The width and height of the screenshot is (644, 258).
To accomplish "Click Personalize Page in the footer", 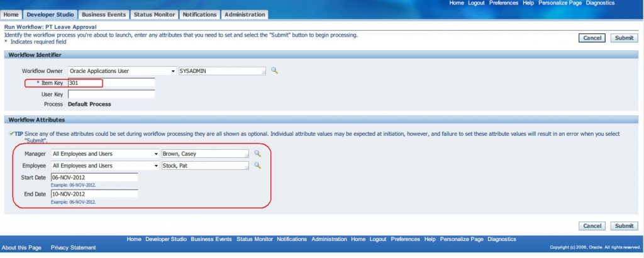I will tap(462, 239).
